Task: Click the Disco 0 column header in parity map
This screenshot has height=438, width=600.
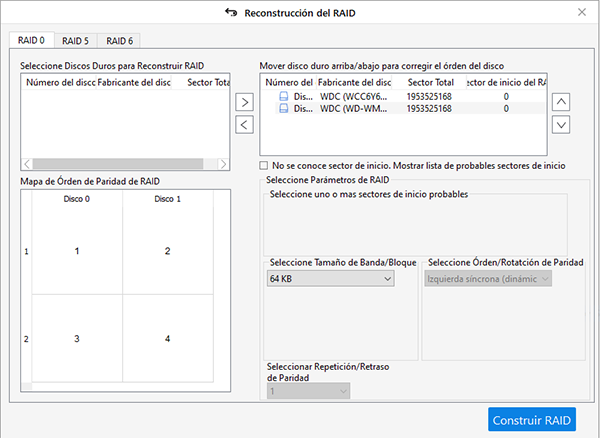Action: pyautogui.click(x=77, y=199)
